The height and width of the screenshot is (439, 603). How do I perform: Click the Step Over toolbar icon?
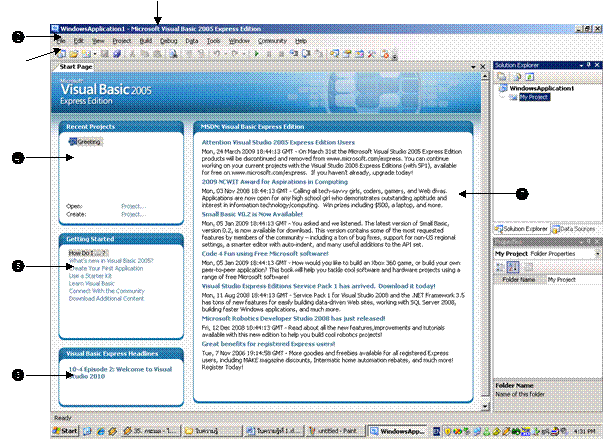coord(306,53)
